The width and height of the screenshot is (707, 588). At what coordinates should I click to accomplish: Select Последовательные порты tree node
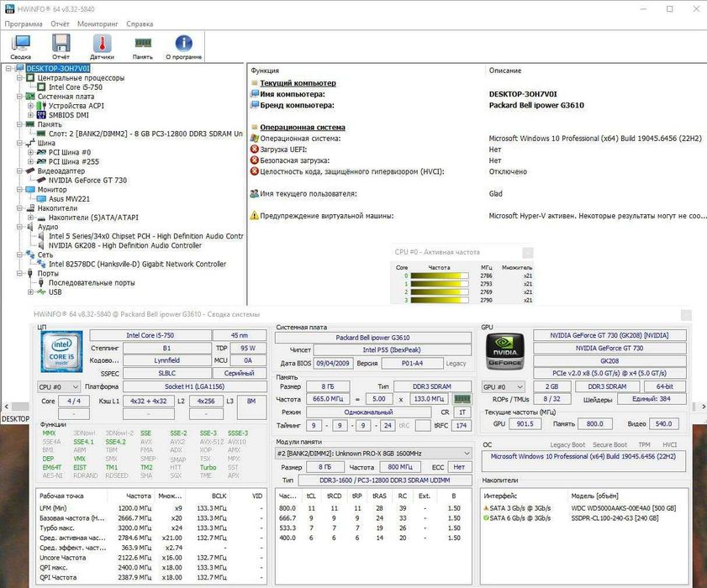pyautogui.click(x=92, y=282)
